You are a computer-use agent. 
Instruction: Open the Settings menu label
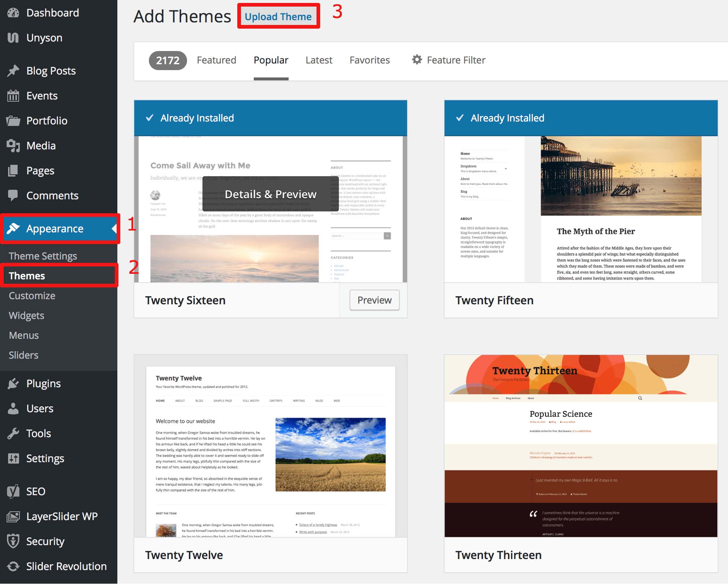pos(45,458)
